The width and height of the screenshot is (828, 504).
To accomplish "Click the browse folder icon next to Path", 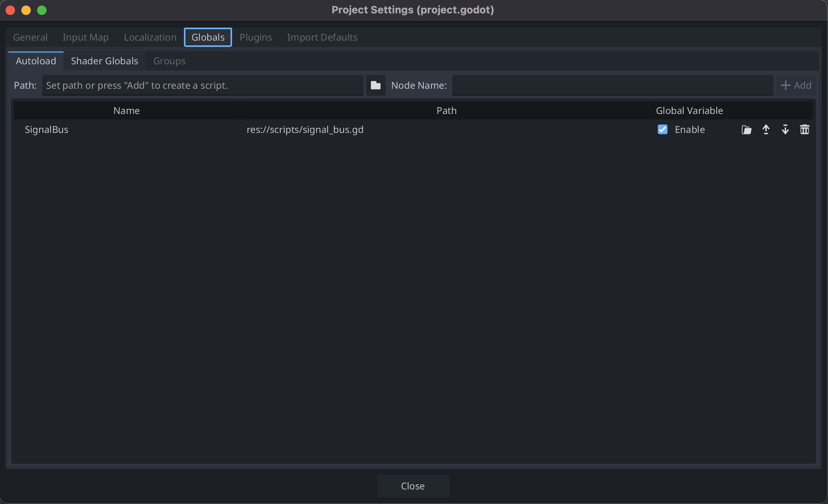I will point(375,85).
